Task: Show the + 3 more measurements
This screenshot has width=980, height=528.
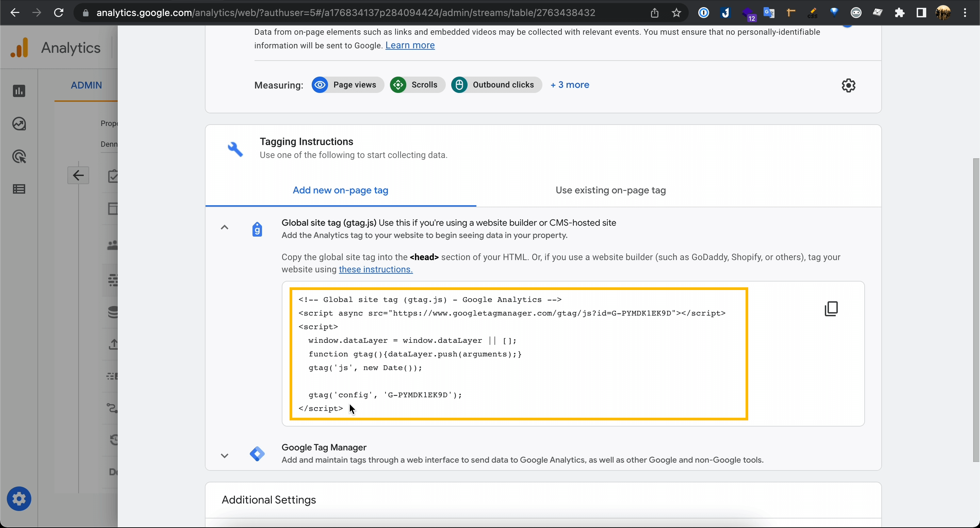Action: (x=570, y=85)
